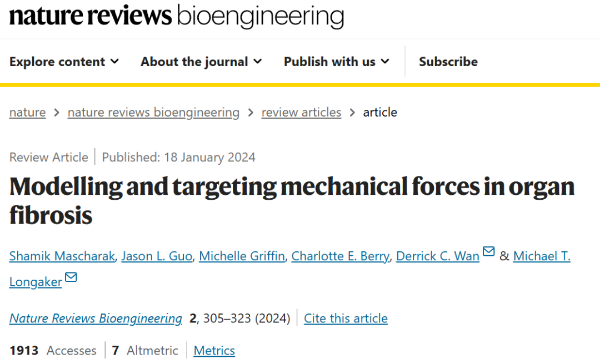Open Michael T. Longaker author link
The height and width of the screenshot is (364, 600).
click(541, 256)
